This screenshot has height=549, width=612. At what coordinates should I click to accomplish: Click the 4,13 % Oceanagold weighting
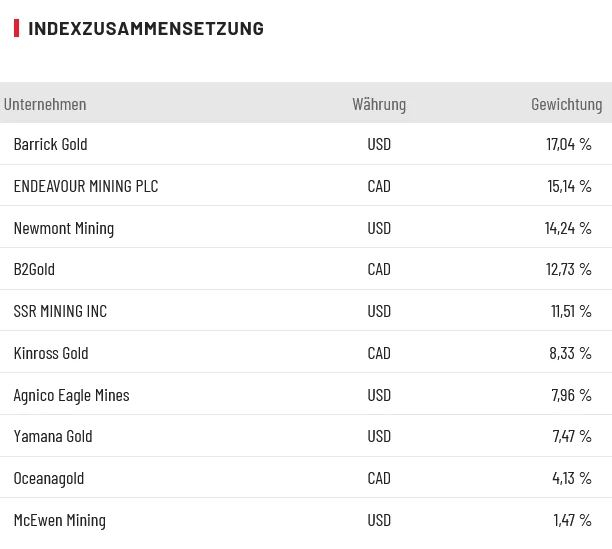pos(572,478)
